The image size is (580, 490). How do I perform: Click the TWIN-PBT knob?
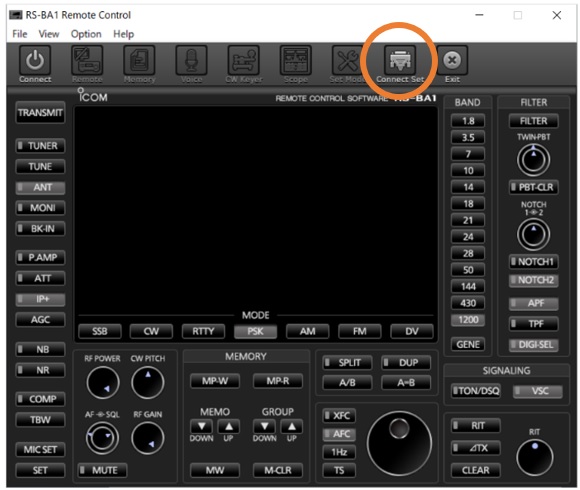(533, 160)
